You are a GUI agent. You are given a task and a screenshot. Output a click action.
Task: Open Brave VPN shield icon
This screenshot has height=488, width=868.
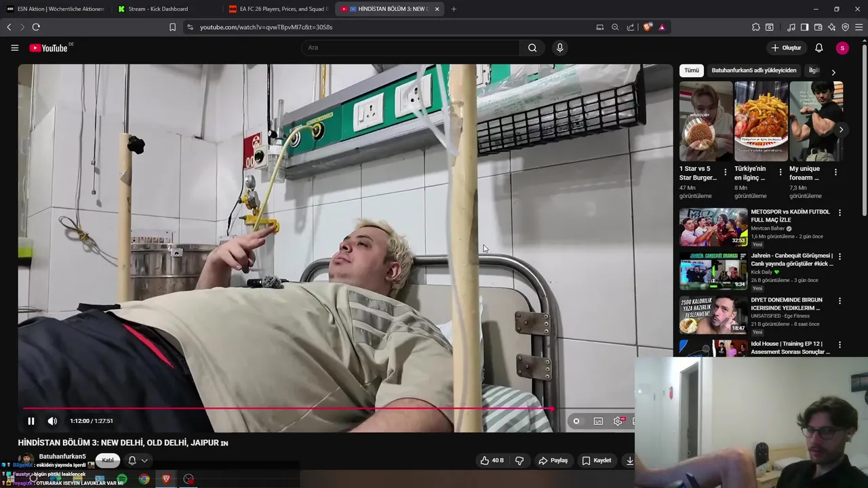coord(845,27)
